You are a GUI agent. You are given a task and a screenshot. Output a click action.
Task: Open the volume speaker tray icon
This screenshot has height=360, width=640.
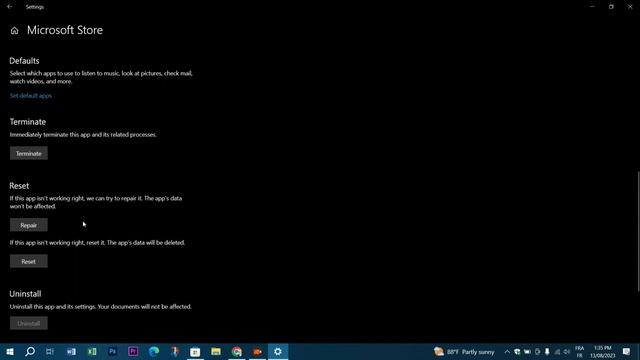point(567,351)
